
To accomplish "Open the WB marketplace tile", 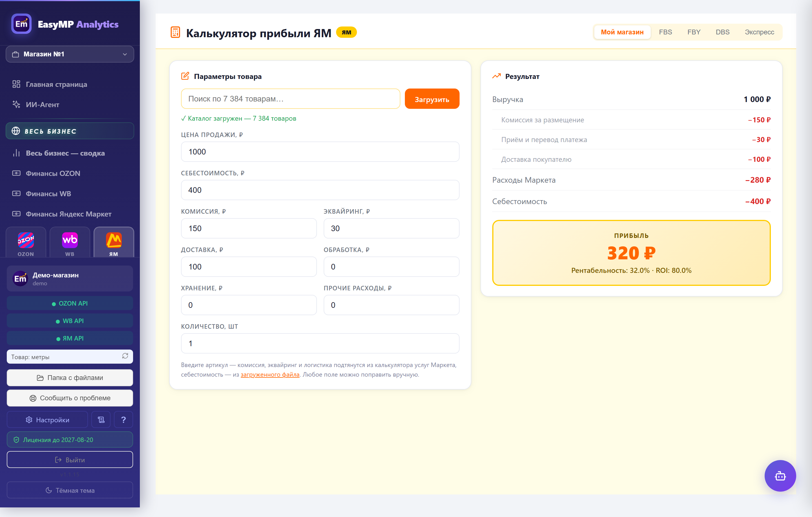I will tap(70, 243).
